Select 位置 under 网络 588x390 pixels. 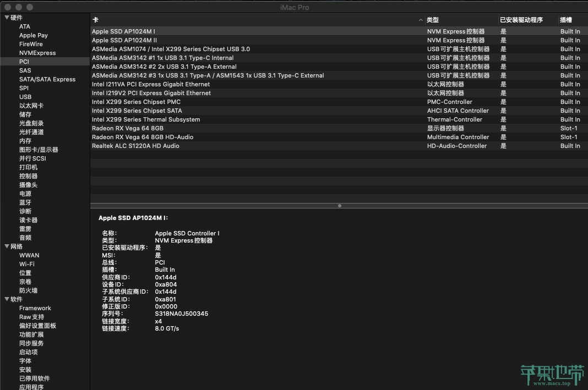[x=25, y=273]
